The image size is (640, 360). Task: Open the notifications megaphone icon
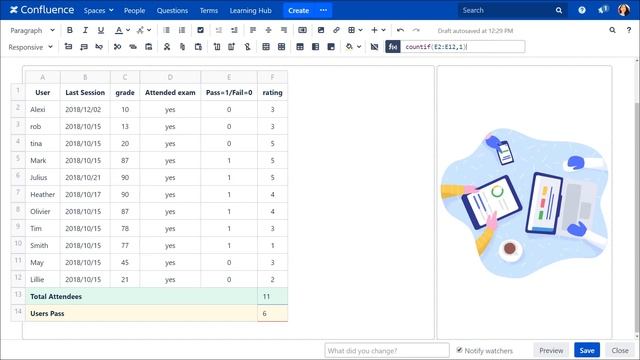tap(603, 10)
